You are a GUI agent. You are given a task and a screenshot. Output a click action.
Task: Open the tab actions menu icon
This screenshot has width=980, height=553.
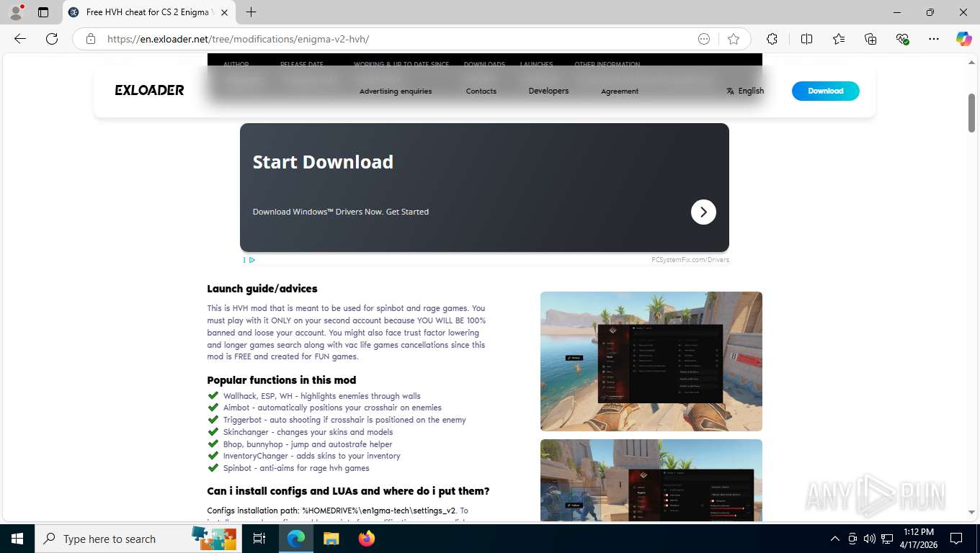point(43,12)
